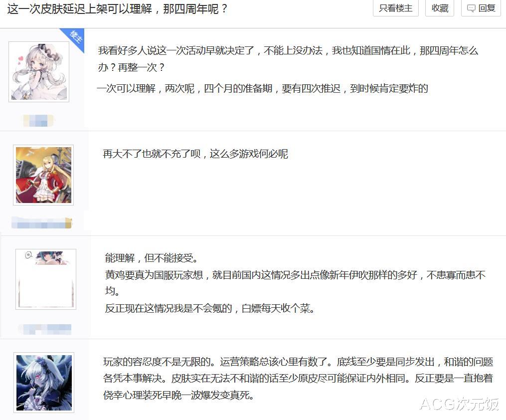Select the 回复 tab area
Viewport: 506px width, 420px height.
pyautogui.click(x=480, y=8)
